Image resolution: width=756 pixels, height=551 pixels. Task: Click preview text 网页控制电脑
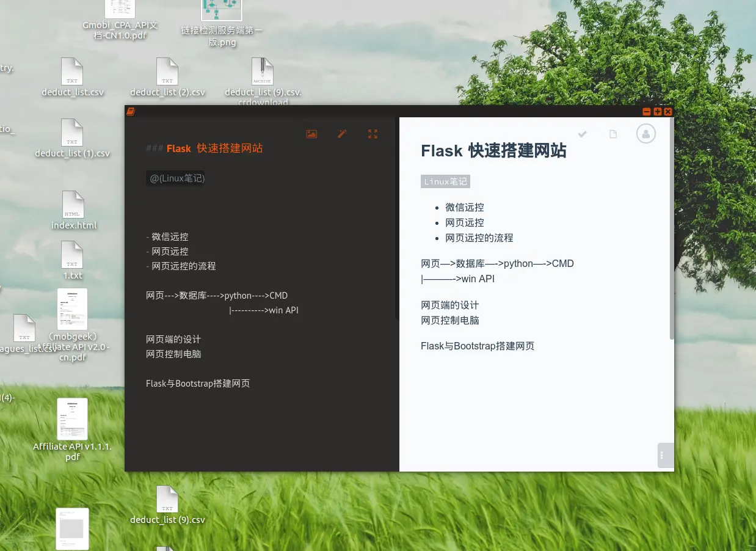[450, 320]
